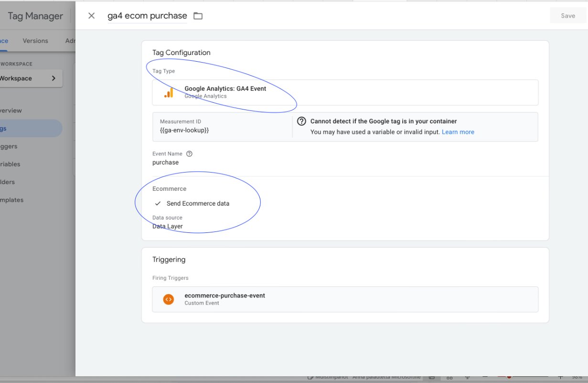
Task: Click the question mark warning icon
Action: (x=301, y=121)
